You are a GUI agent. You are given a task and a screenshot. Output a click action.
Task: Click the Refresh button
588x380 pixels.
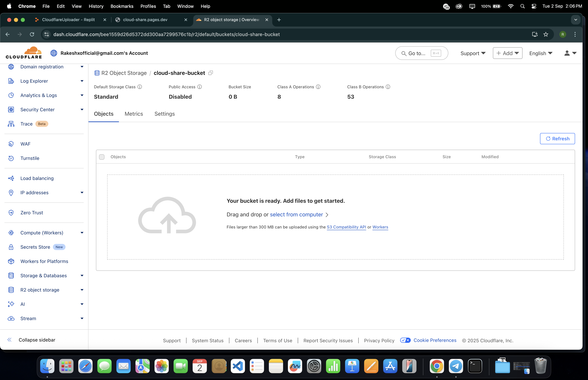(557, 139)
